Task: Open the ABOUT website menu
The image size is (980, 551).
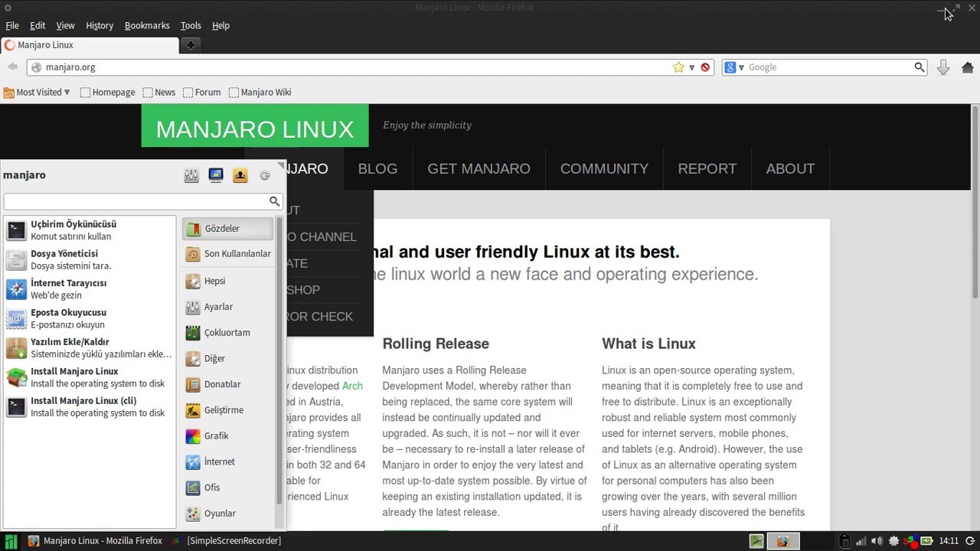Action: pyautogui.click(x=790, y=168)
